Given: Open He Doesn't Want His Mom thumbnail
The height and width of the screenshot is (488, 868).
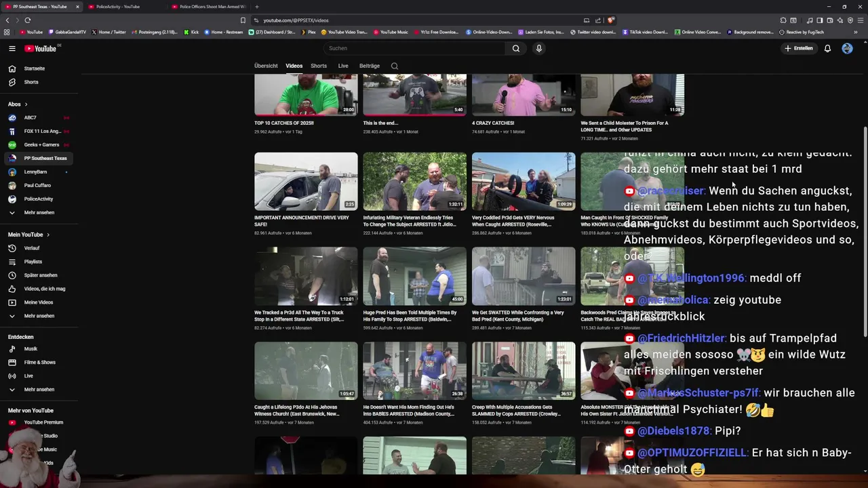Looking at the screenshot, I should point(414,371).
